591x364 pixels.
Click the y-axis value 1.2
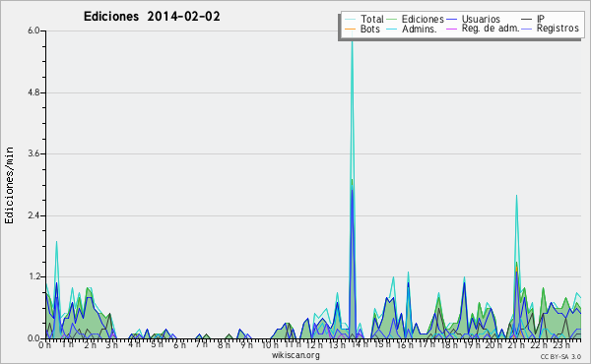[33, 277]
